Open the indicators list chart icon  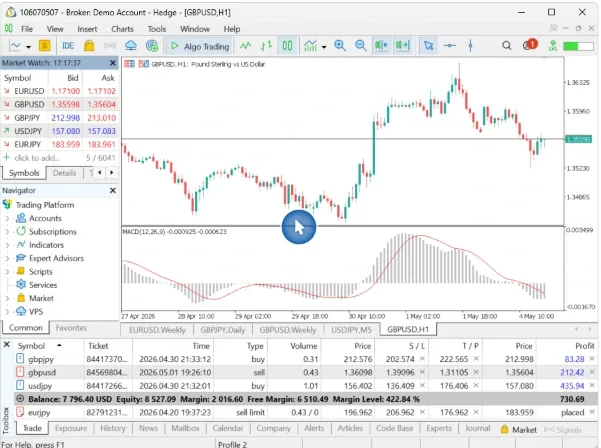point(310,46)
